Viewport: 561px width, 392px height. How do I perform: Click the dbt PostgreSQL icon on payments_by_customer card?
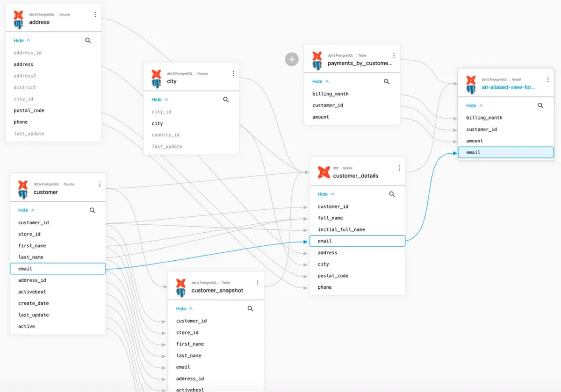click(x=317, y=61)
